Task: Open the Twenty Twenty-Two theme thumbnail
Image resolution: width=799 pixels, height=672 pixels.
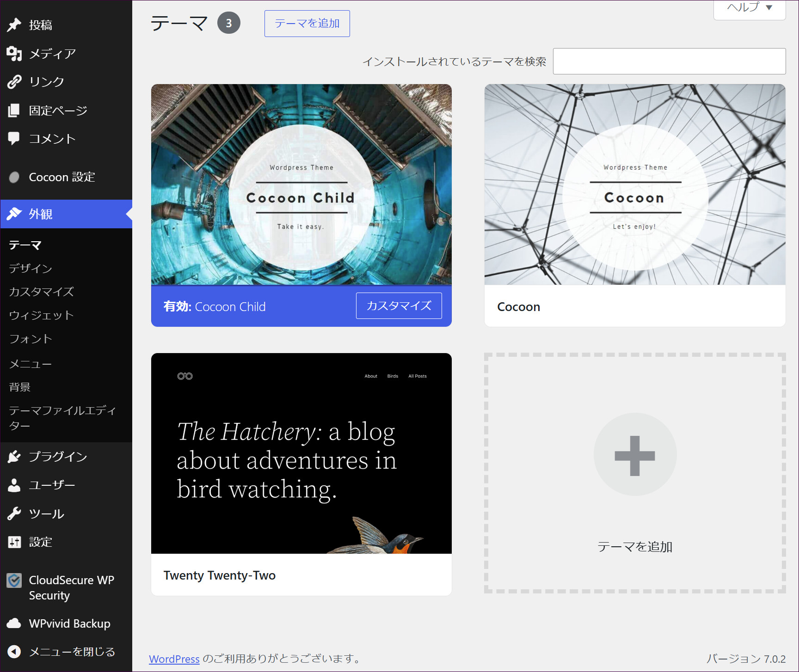Action: click(301, 453)
